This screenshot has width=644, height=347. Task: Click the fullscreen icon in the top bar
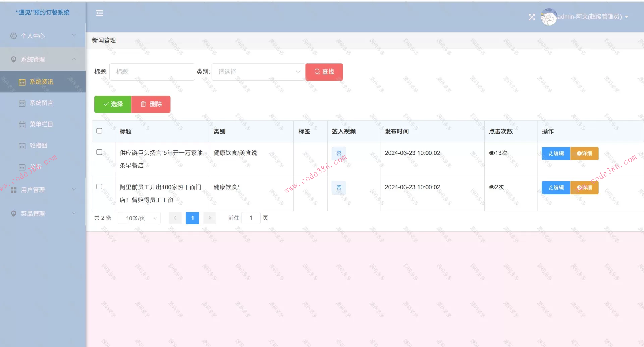point(532,17)
